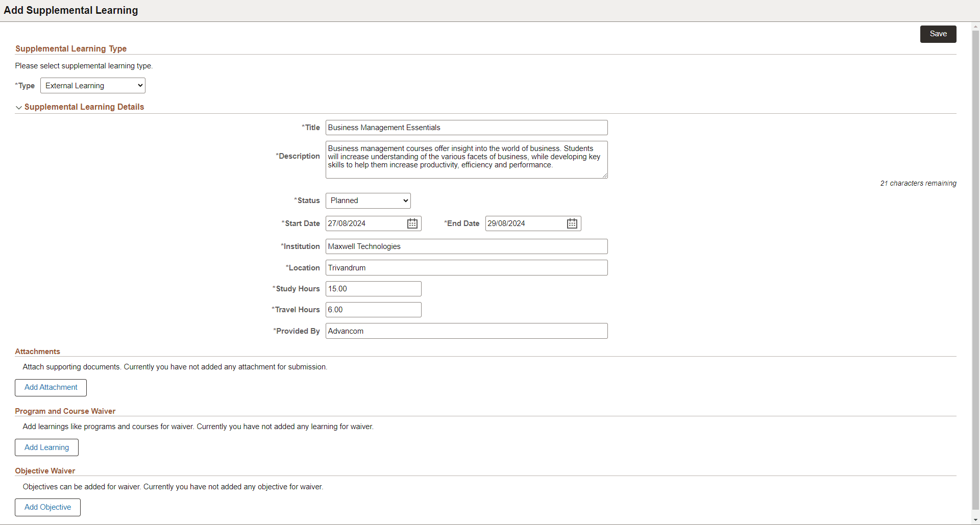Click the Save button
The image size is (980, 525).
click(938, 34)
